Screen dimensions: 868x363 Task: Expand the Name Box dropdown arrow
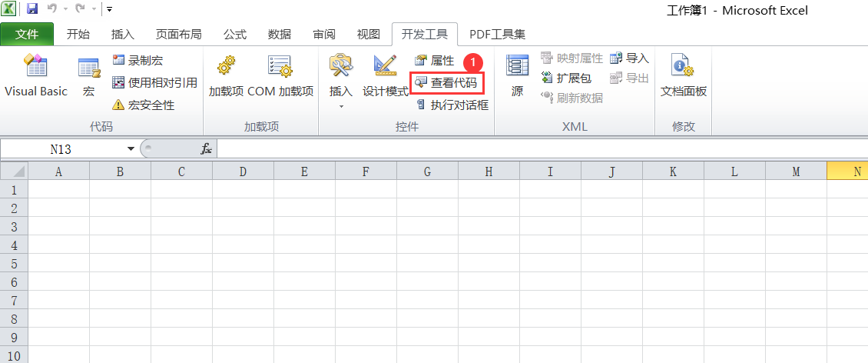[x=131, y=148]
